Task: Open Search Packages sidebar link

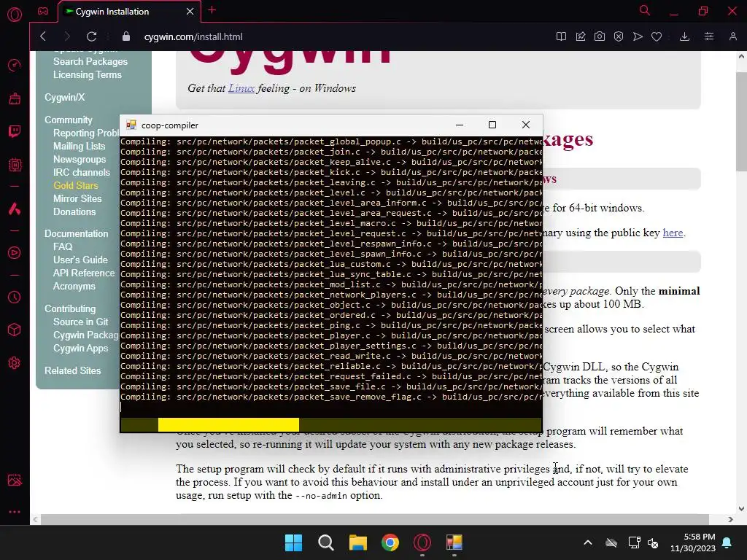Action: (90, 61)
